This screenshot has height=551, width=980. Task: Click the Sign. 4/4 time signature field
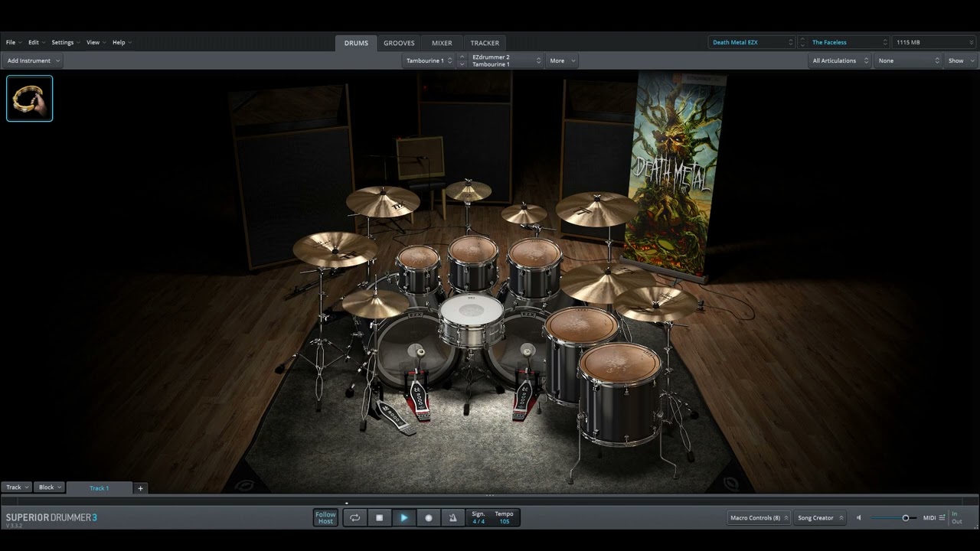point(479,518)
